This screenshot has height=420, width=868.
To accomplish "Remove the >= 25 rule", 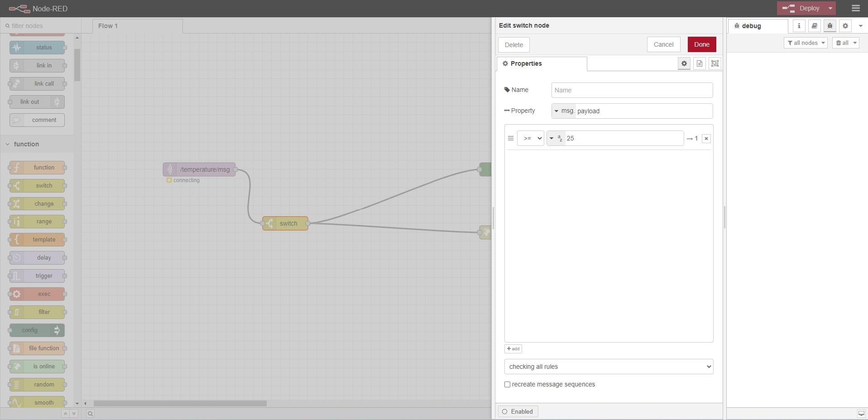I will click(706, 139).
